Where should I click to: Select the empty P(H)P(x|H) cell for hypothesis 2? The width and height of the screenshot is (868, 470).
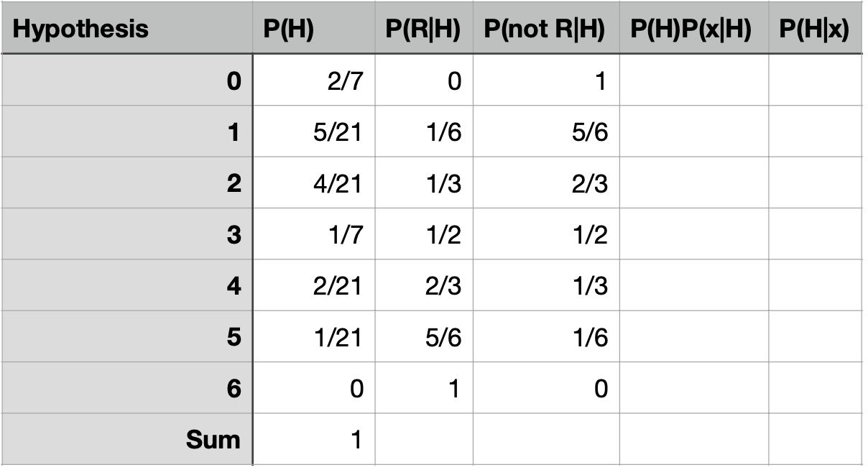[693, 183]
